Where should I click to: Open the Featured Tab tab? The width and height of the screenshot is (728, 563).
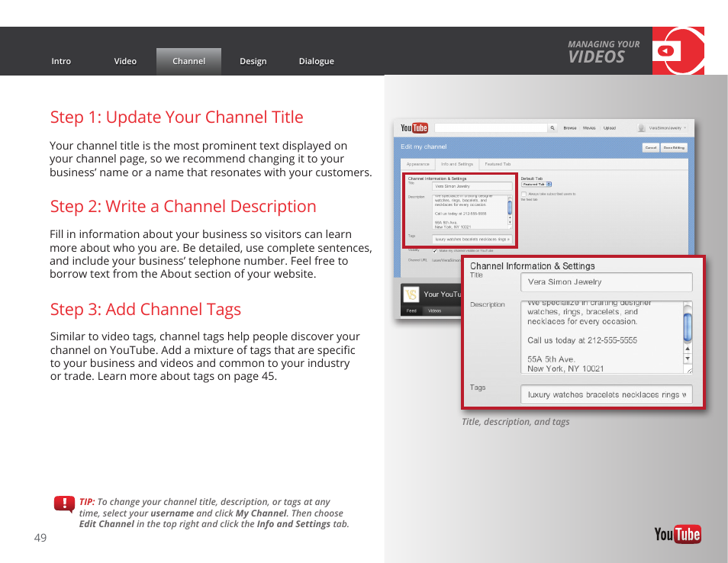click(x=498, y=164)
